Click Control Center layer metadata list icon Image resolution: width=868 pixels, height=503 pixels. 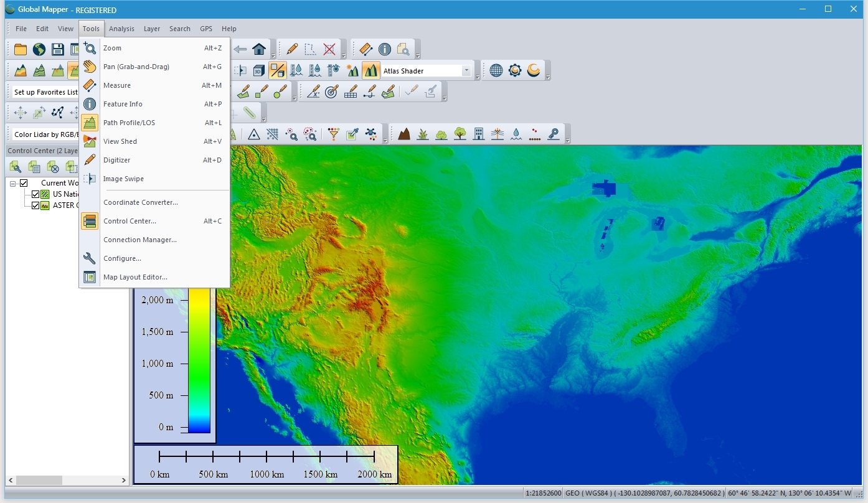click(34, 167)
